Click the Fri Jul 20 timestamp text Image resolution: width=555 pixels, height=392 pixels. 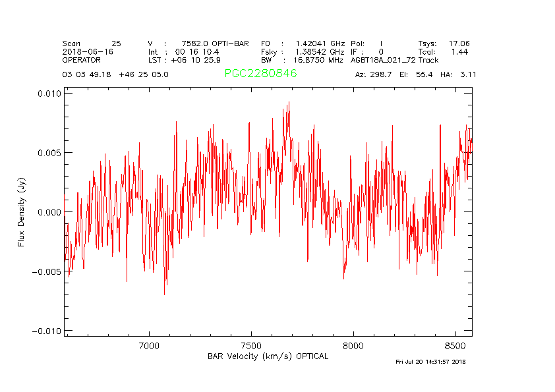[x=430, y=362]
